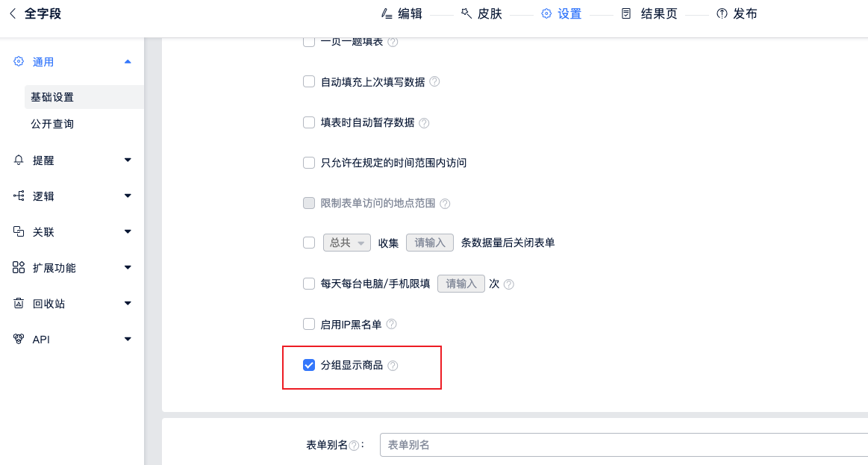
Task: Click help icon beside 每天每台电脑/手机限填 次
Action: point(509,284)
